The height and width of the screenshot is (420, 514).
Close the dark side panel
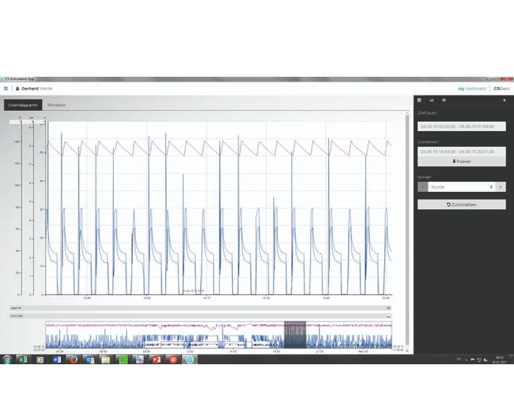(x=504, y=101)
